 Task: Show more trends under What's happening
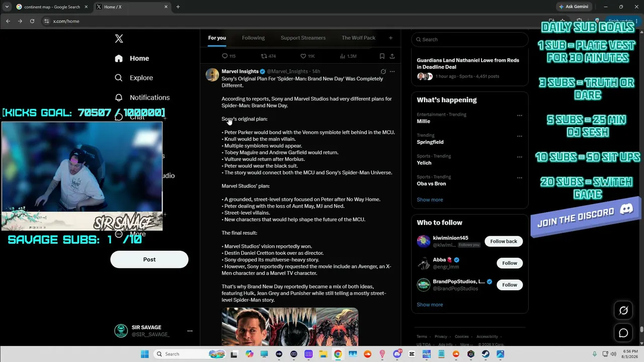coord(430,200)
